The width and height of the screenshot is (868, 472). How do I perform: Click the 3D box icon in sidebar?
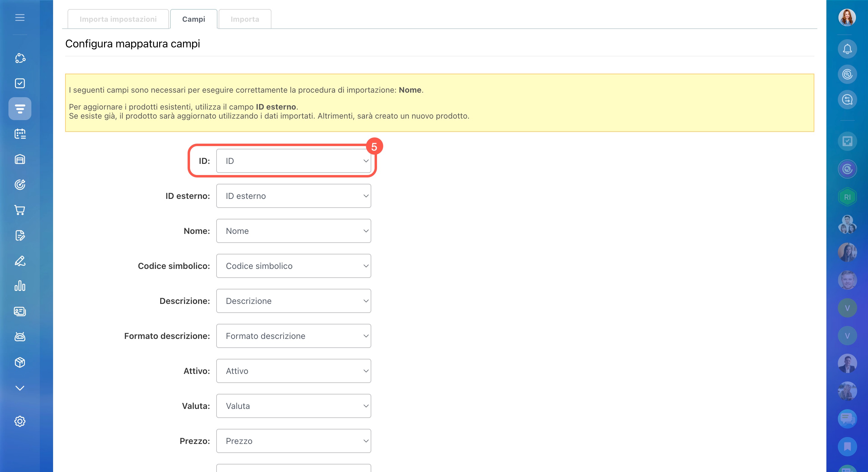pyautogui.click(x=20, y=362)
